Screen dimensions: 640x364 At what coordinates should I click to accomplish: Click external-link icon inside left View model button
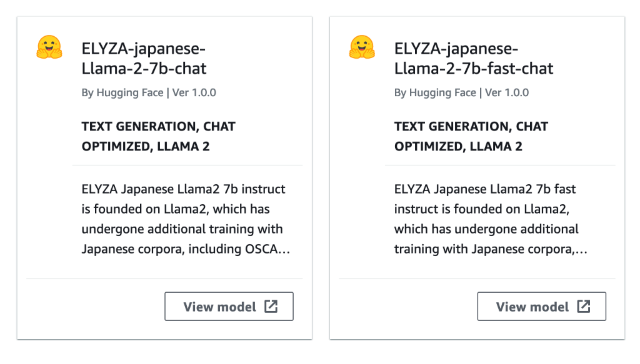[x=271, y=306]
